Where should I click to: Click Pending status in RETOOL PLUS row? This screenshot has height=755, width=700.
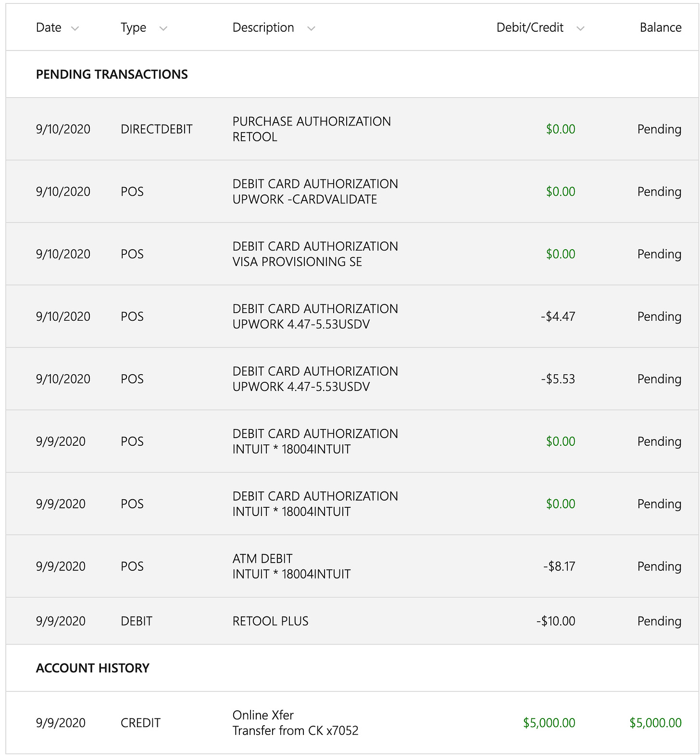click(x=660, y=621)
